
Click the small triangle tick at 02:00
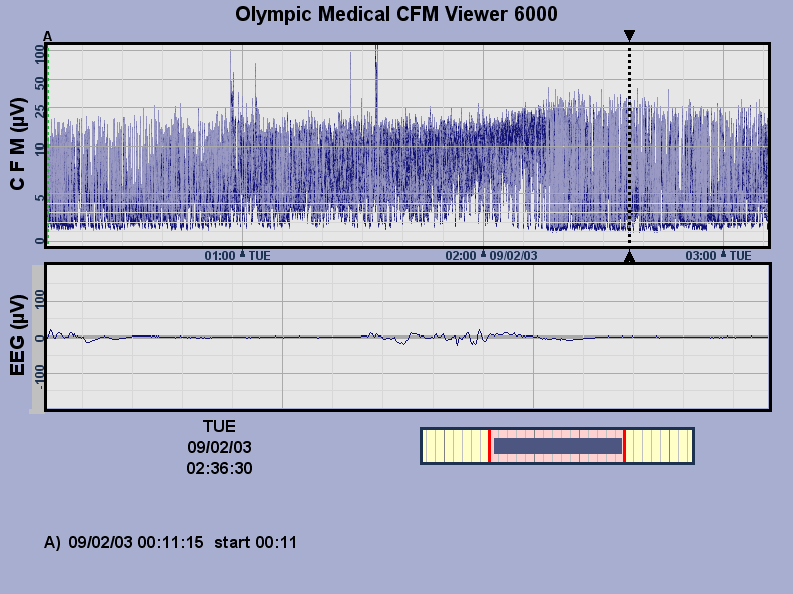pyautogui.click(x=483, y=254)
